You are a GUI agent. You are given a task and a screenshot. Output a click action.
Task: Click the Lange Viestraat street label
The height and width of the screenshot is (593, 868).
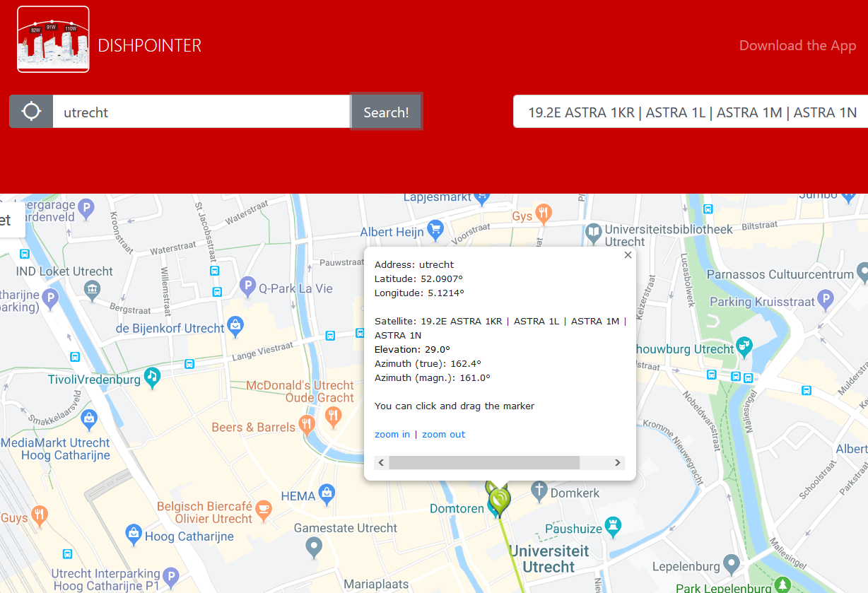pyautogui.click(x=262, y=351)
